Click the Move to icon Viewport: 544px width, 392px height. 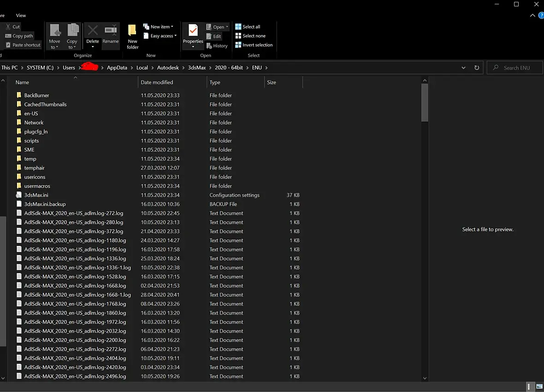(x=55, y=30)
